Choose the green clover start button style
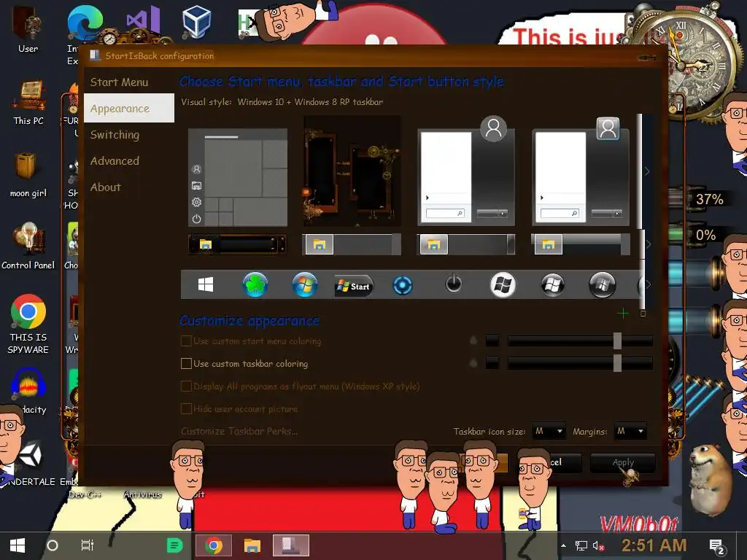Viewport: 747px width, 560px height. coord(255,285)
